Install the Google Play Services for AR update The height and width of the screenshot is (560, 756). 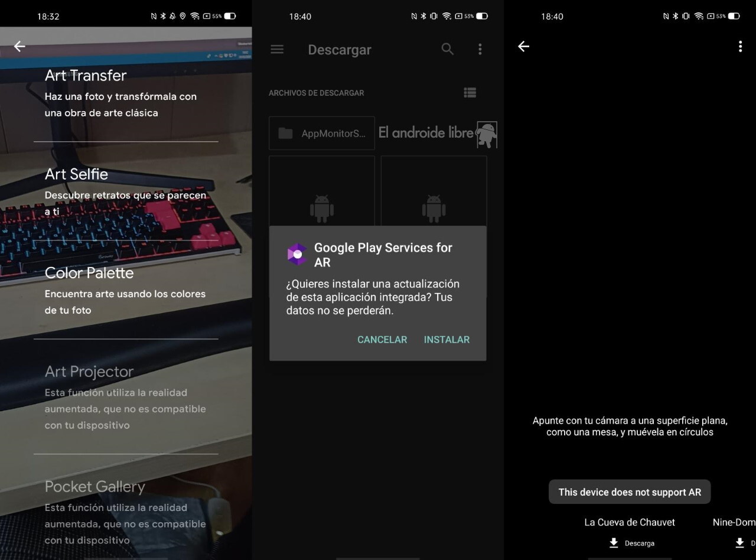[447, 340]
